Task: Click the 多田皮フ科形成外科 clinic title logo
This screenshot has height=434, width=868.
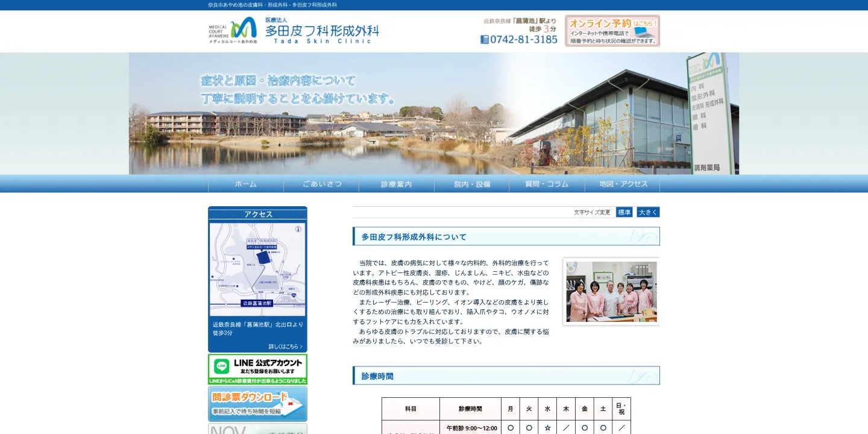Action: (x=322, y=30)
